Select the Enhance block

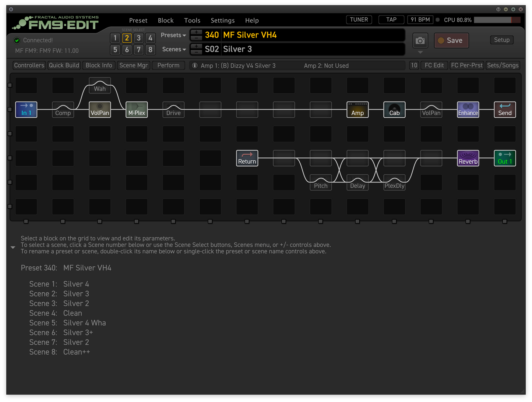(x=468, y=110)
